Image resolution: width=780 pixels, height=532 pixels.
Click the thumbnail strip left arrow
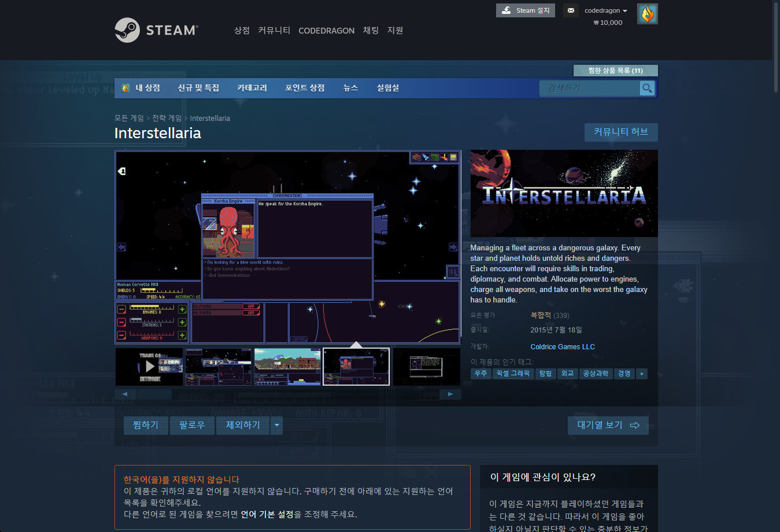click(125, 394)
